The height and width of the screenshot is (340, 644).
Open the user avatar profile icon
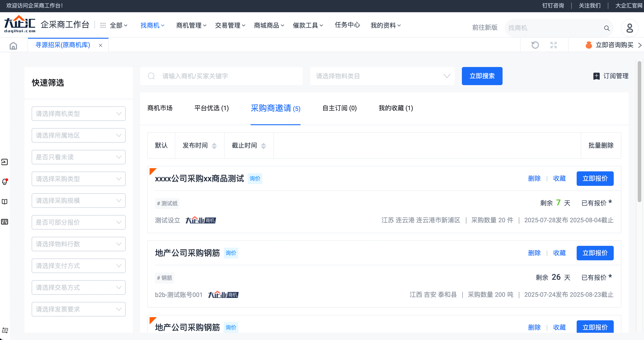(630, 28)
